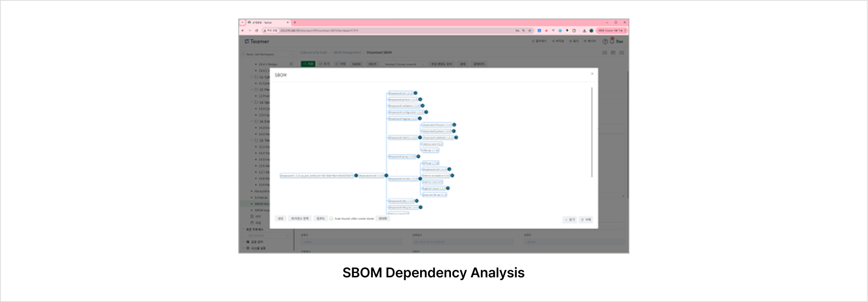Select the Schedule item in sidebar tree
The image size is (868, 302).
tap(261, 198)
